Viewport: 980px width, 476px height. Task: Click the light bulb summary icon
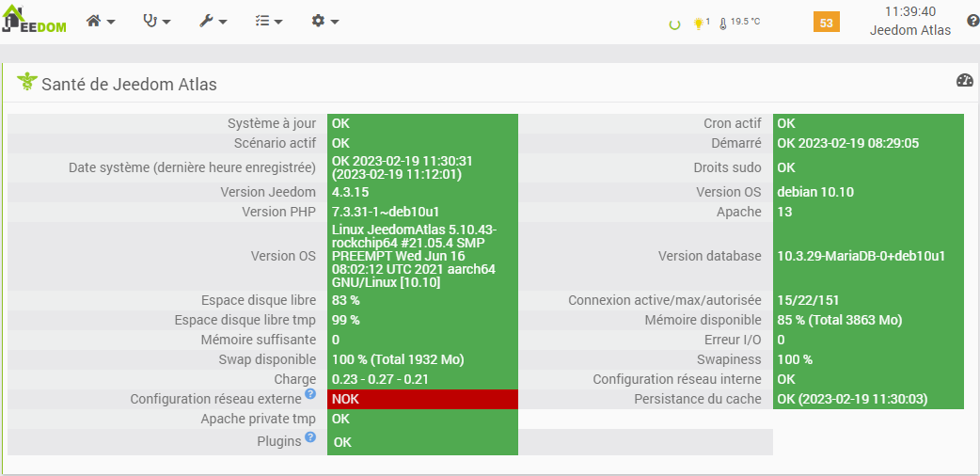699,24
